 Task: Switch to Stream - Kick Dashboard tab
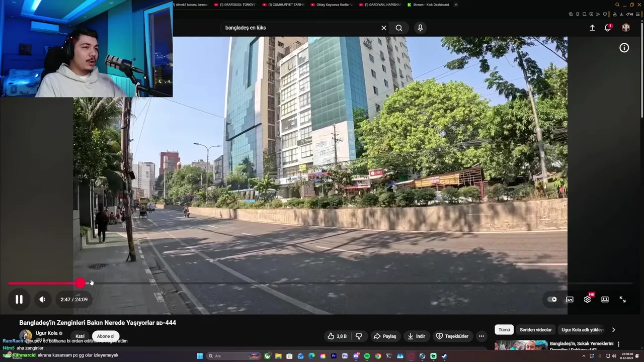click(428, 5)
